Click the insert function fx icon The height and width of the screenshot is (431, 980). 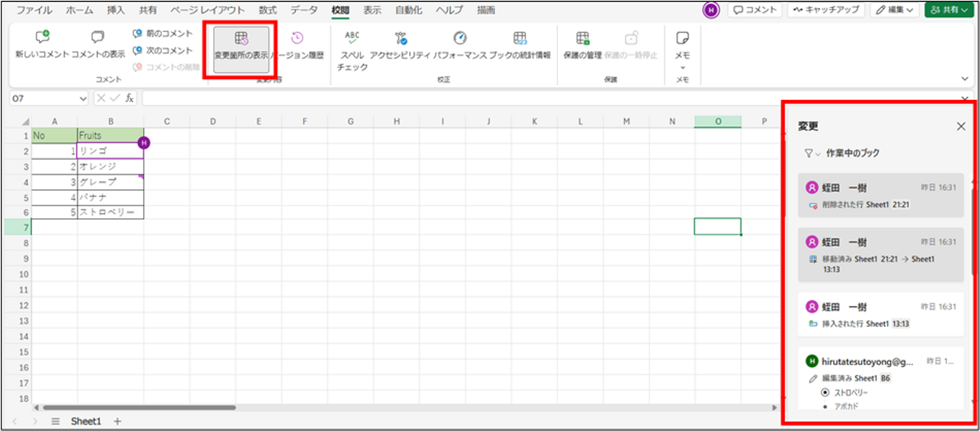tap(129, 98)
